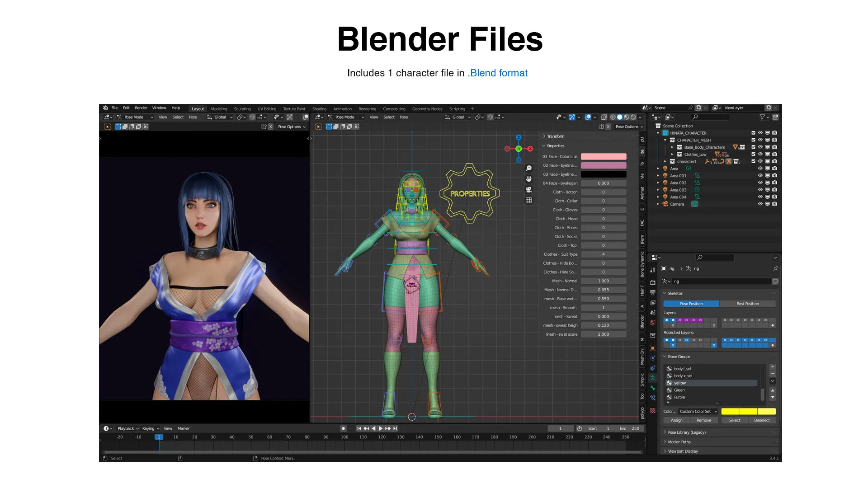Open the outliner filter options
The image size is (868, 488).
pos(762,117)
